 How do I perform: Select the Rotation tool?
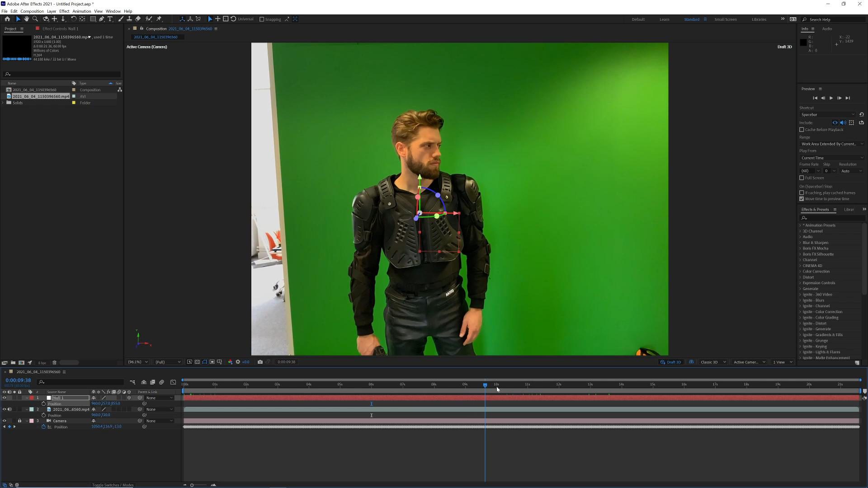(73, 19)
